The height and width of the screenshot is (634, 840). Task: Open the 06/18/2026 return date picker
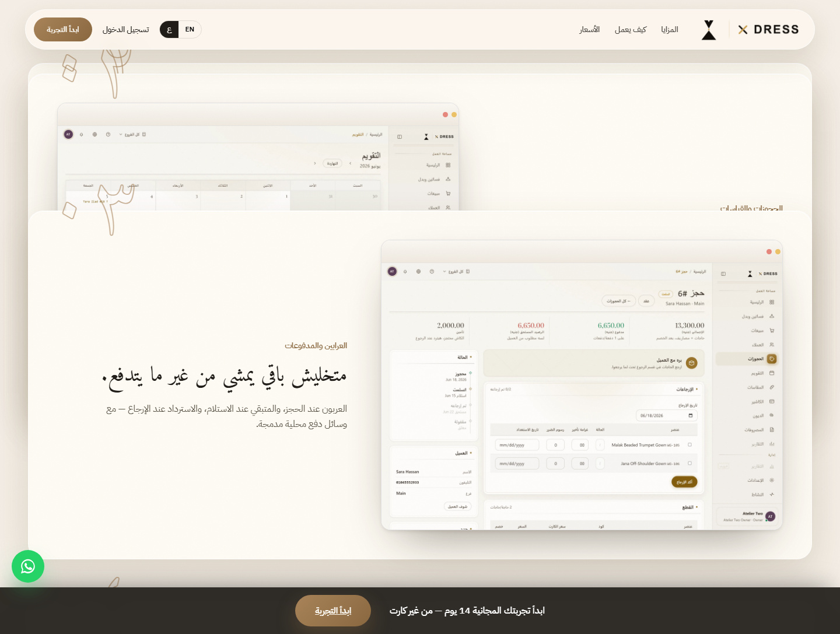(x=667, y=416)
